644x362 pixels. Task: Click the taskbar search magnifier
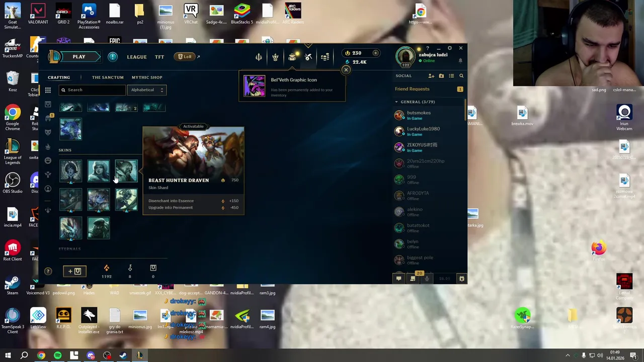pyautogui.click(x=24, y=355)
